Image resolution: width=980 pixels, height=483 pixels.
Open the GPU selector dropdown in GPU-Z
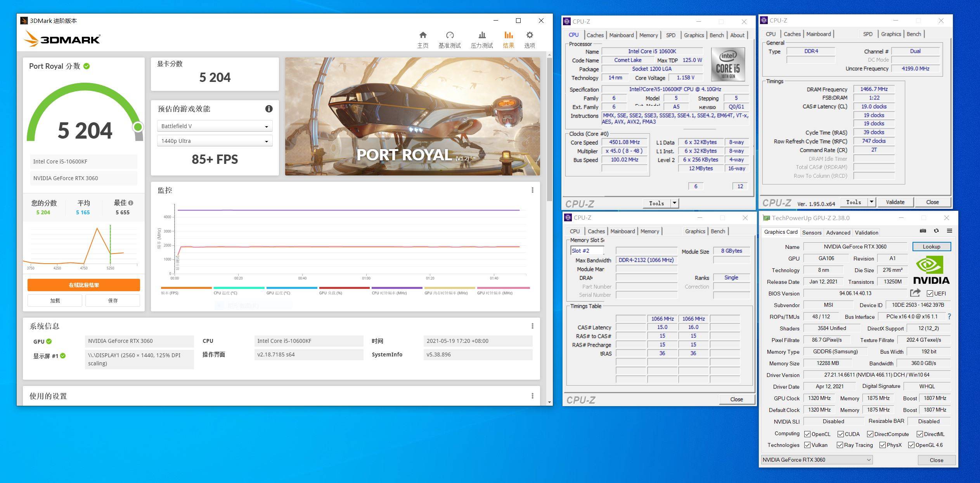817,460
